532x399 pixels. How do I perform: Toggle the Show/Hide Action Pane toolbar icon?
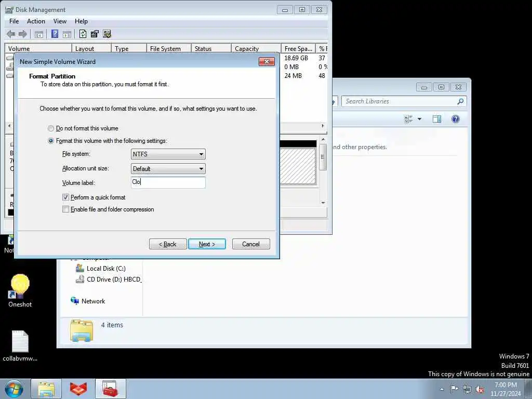click(67, 34)
